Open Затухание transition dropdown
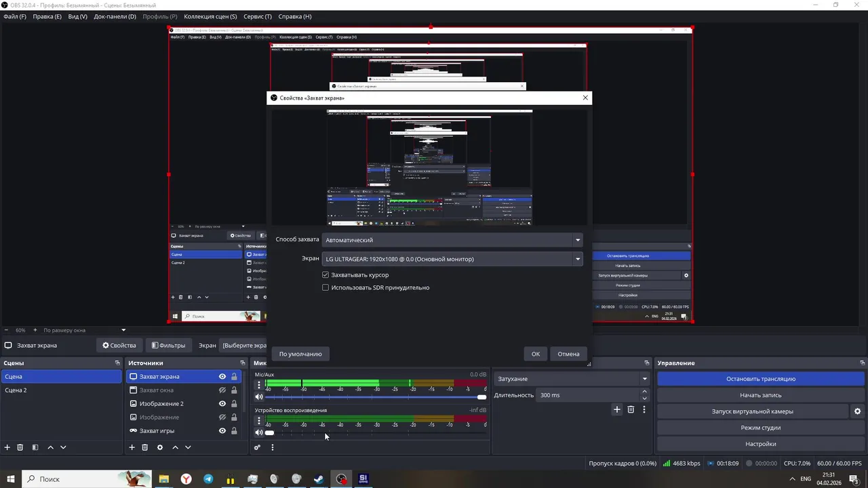This screenshot has width=868, height=488. tap(572, 379)
